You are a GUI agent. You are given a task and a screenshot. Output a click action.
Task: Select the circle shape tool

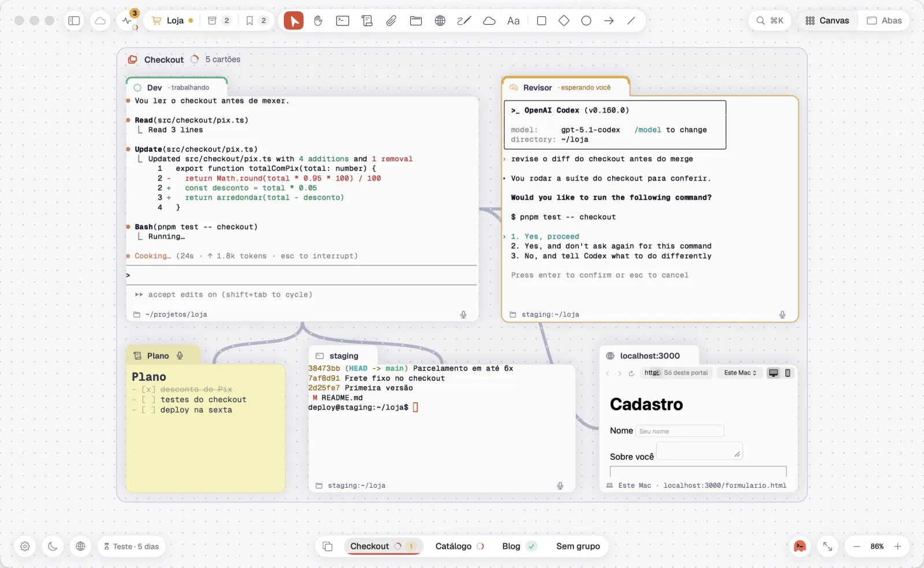pyautogui.click(x=586, y=21)
